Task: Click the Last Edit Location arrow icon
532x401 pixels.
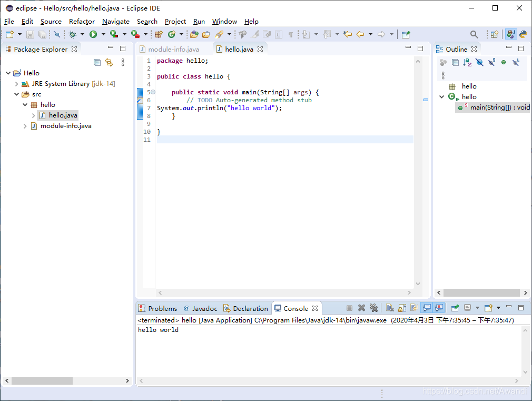Action: coord(348,34)
